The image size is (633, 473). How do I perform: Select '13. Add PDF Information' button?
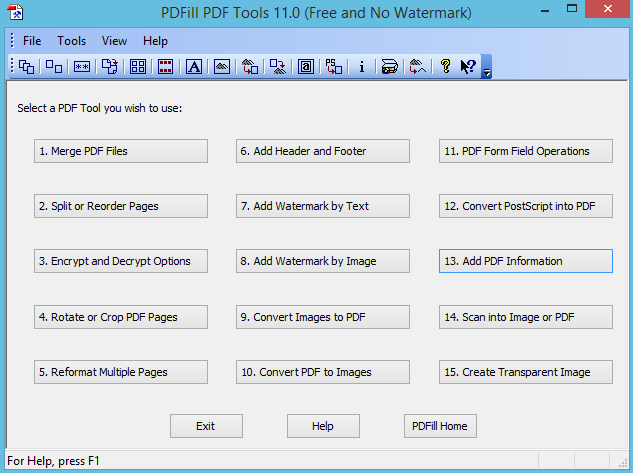point(525,261)
